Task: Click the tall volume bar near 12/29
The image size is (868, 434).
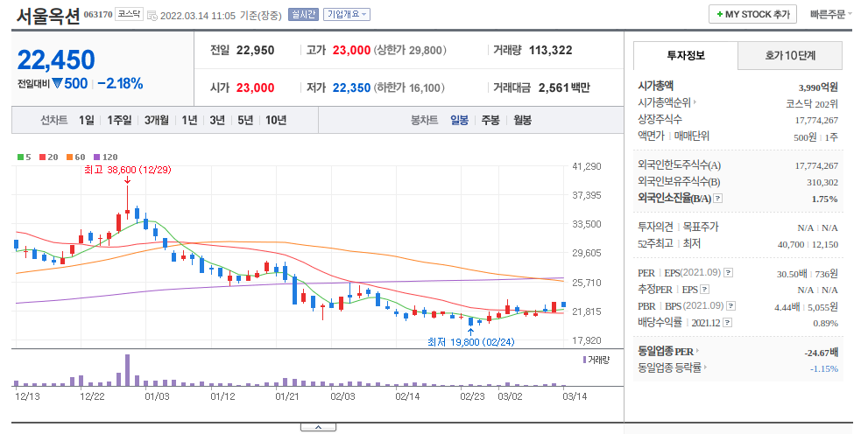Action: 127,370
